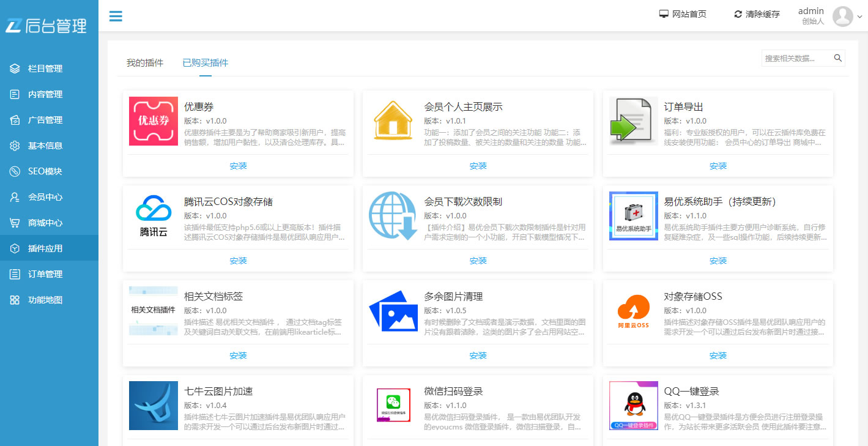Toggle the hamburger sidebar menu icon

click(x=116, y=16)
